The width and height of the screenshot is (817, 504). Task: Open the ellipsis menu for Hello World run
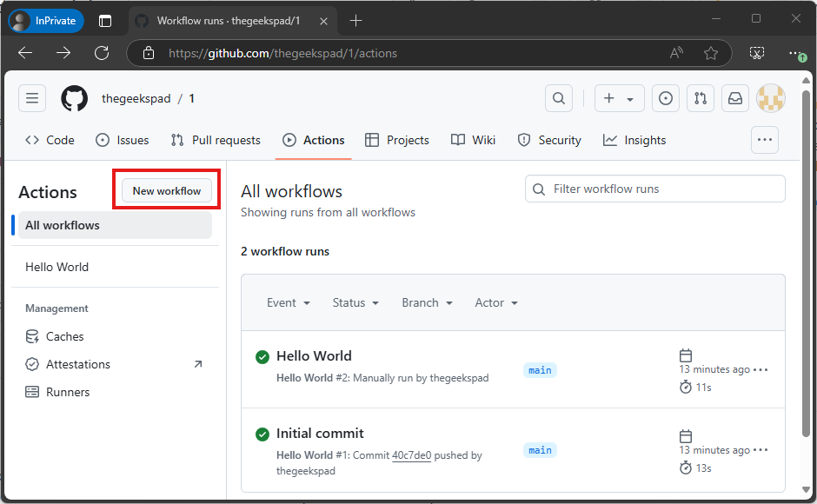pos(761,369)
